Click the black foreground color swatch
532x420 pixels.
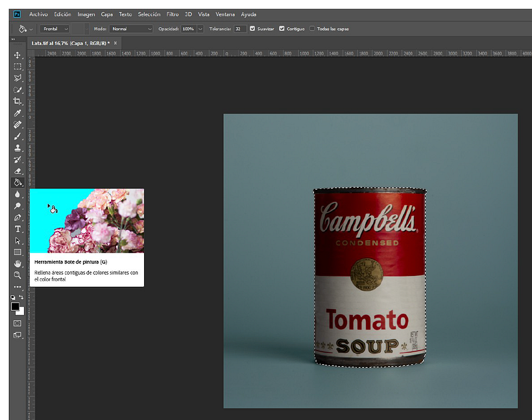[14, 306]
